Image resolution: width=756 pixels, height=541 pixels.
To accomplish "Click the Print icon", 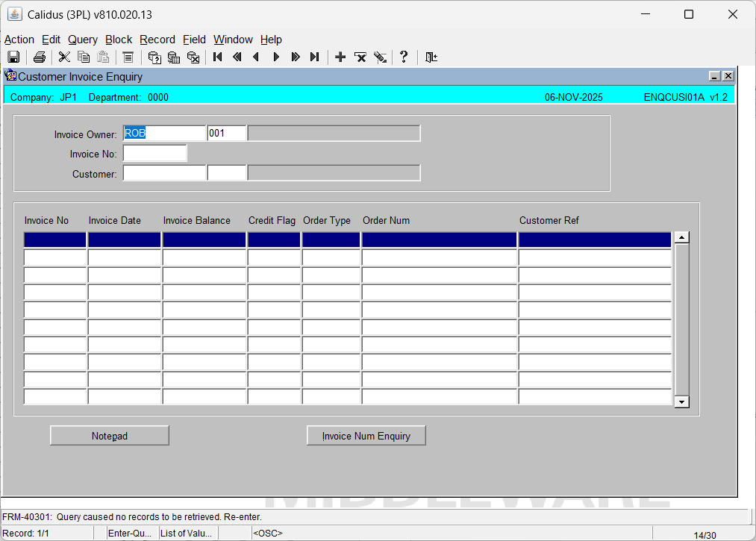I will tap(40, 57).
